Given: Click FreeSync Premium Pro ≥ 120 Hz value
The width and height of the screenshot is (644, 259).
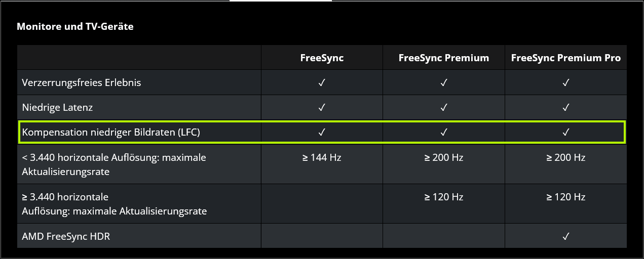Looking at the screenshot, I should tap(566, 197).
